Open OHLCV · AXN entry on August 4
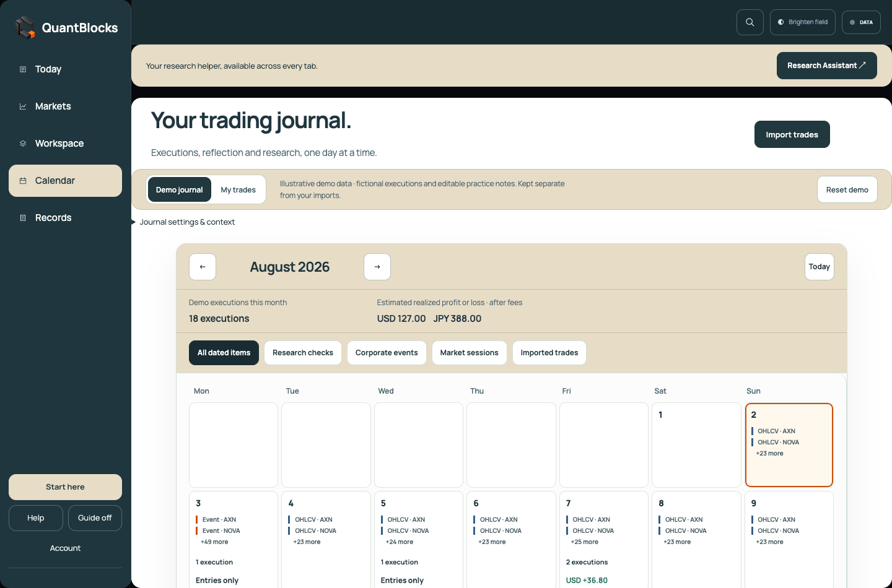Viewport: 892px width, 588px height. click(313, 520)
